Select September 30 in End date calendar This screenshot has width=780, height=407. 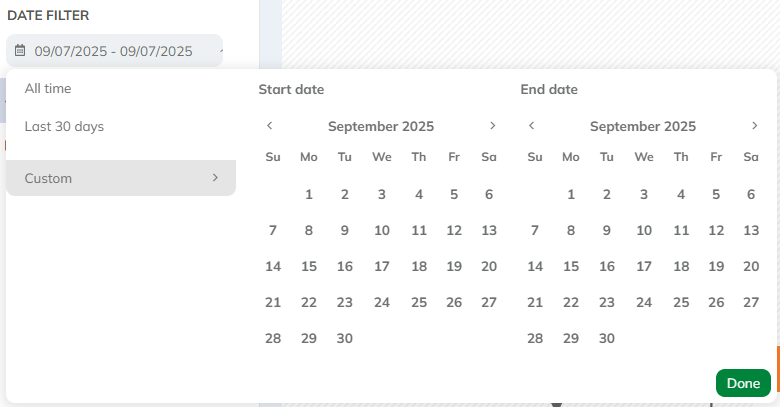point(606,338)
